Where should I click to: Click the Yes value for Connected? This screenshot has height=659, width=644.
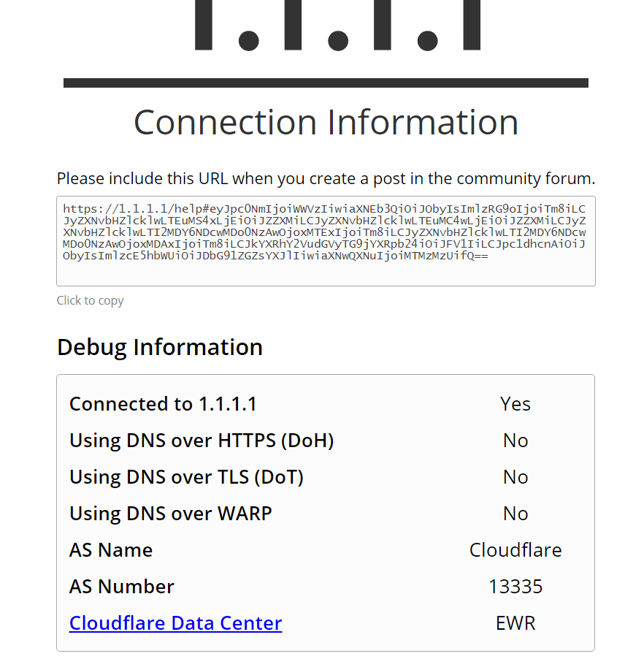515,404
